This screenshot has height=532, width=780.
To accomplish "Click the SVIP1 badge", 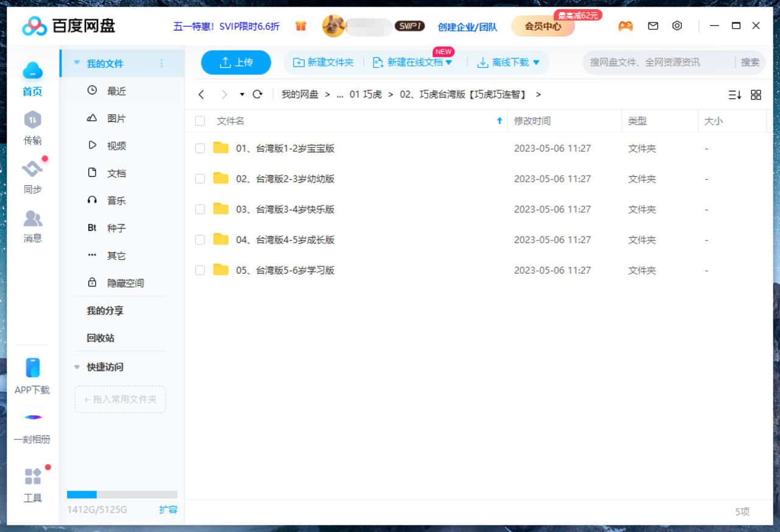I will [x=409, y=26].
